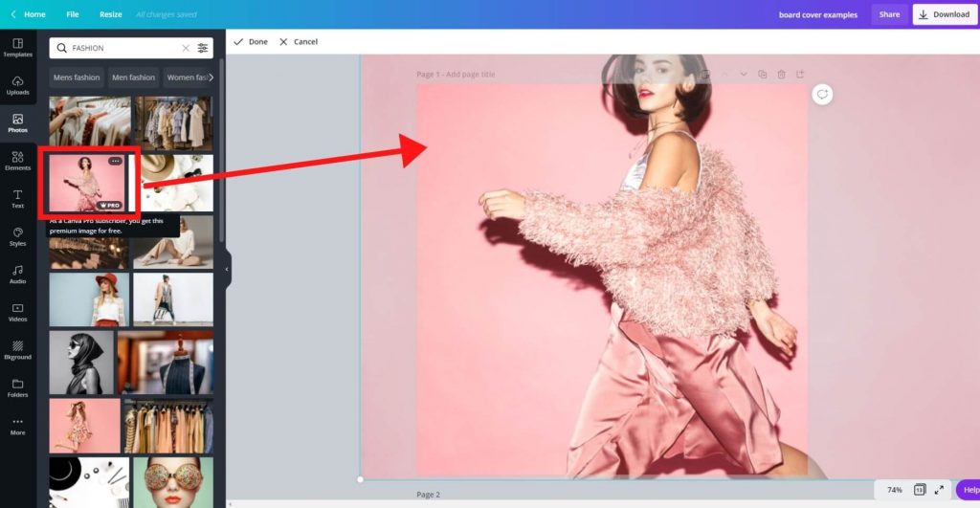980x508 pixels.
Task: Open the Styles panel
Action: [17, 236]
